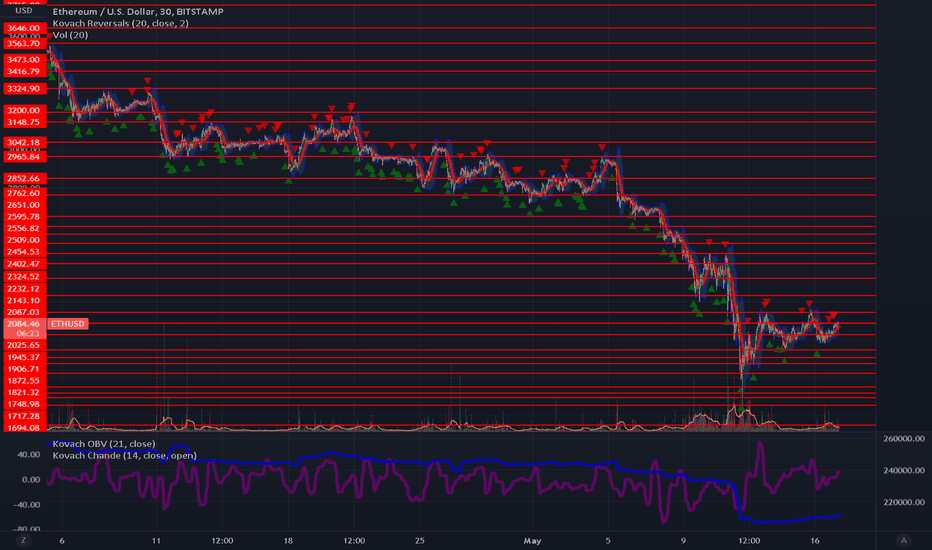Select the 2402.47 price level label
The width and height of the screenshot is (932, 550).
(x=24, y=264)
